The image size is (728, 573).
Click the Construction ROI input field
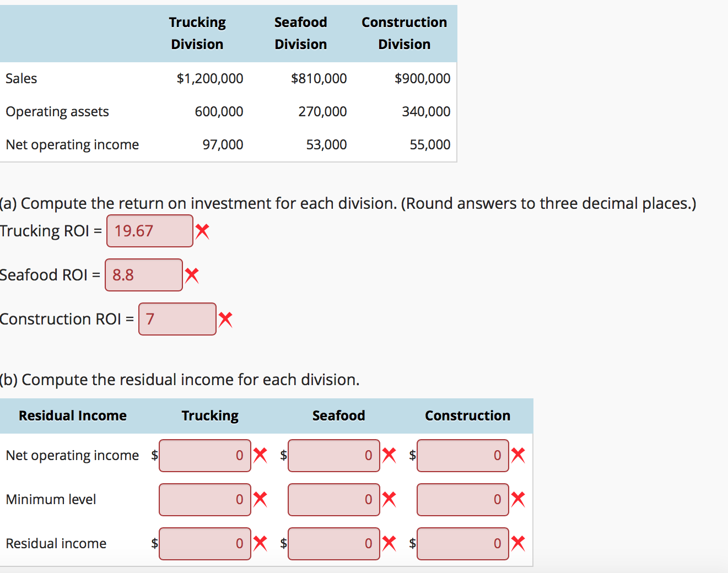point(177,319)
